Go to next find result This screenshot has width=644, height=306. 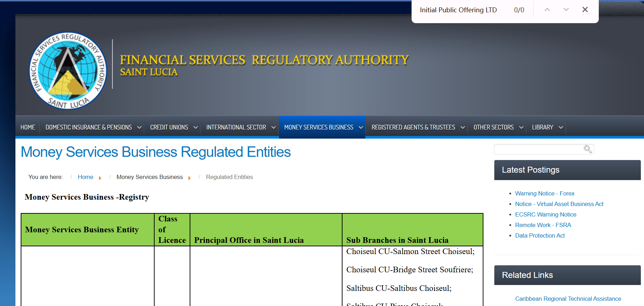click(566, 10)
